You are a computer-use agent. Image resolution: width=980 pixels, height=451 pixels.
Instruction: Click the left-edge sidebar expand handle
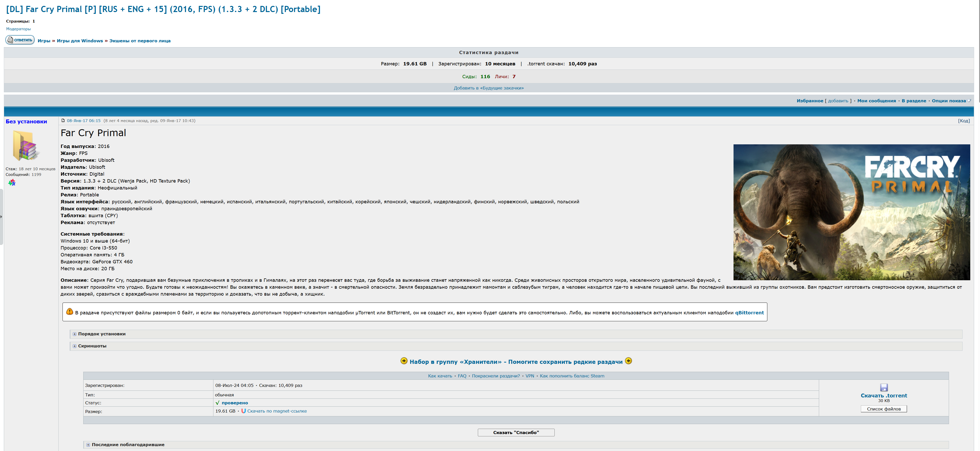[2, 217]
